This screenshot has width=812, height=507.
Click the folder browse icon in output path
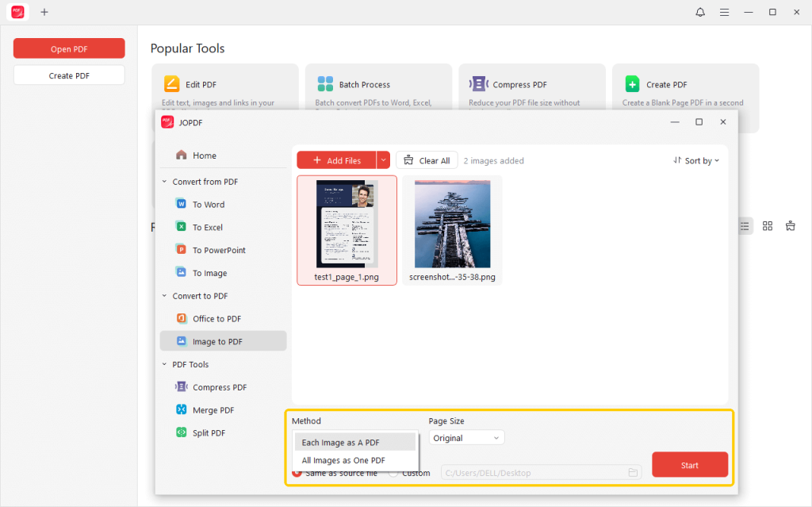click(633, 473)
